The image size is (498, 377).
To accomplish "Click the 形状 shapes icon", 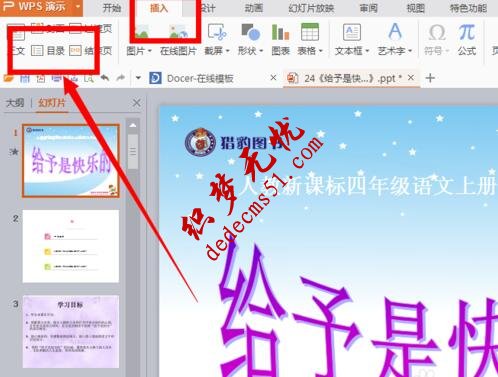I will 251,32.
